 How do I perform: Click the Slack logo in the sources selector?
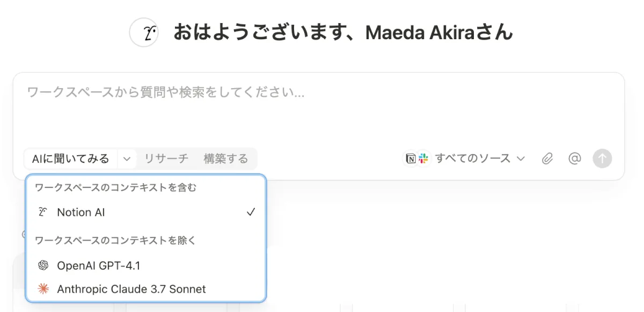click(424, 158)
